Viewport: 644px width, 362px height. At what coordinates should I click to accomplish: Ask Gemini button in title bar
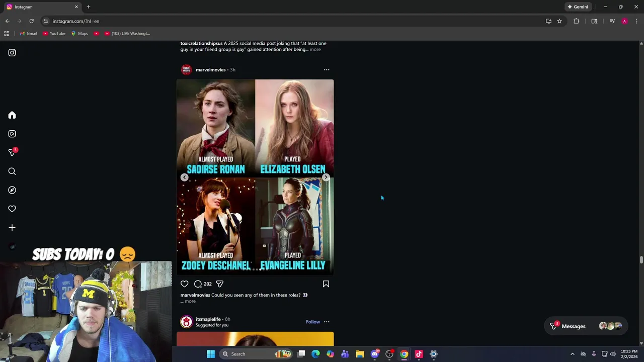(x=578, y=7)
